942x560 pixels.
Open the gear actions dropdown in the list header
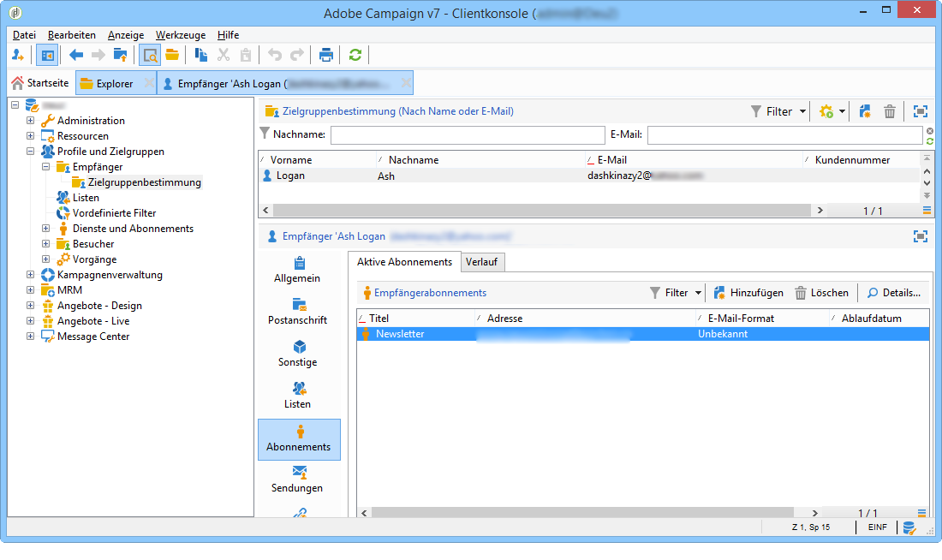pos(832,111)
